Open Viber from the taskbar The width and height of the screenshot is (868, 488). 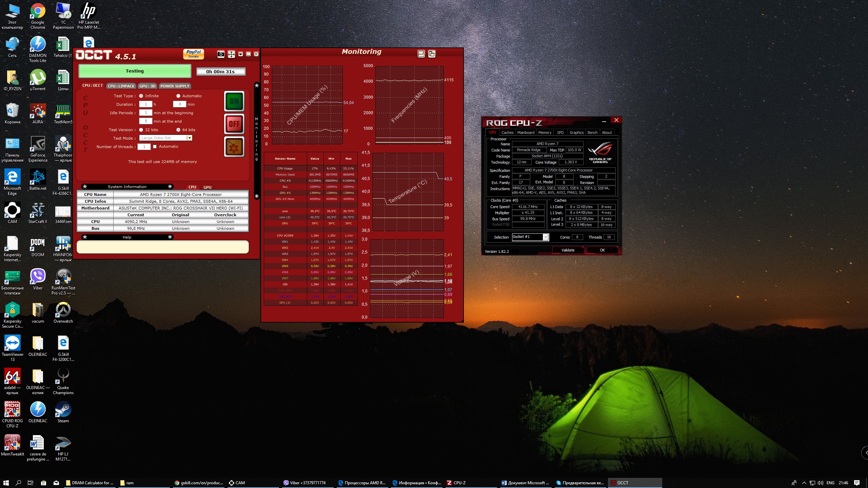[305, 483]
